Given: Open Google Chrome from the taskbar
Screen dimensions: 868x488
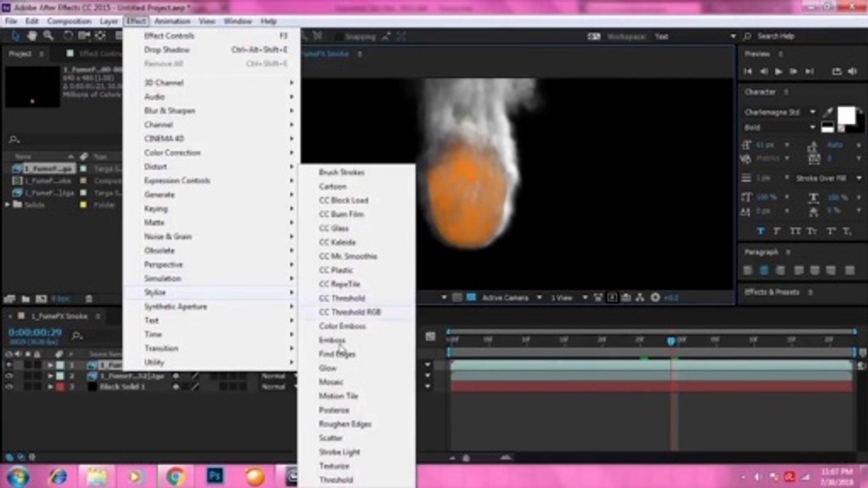Looking at the screenshot, I should (x=176, y=476).
